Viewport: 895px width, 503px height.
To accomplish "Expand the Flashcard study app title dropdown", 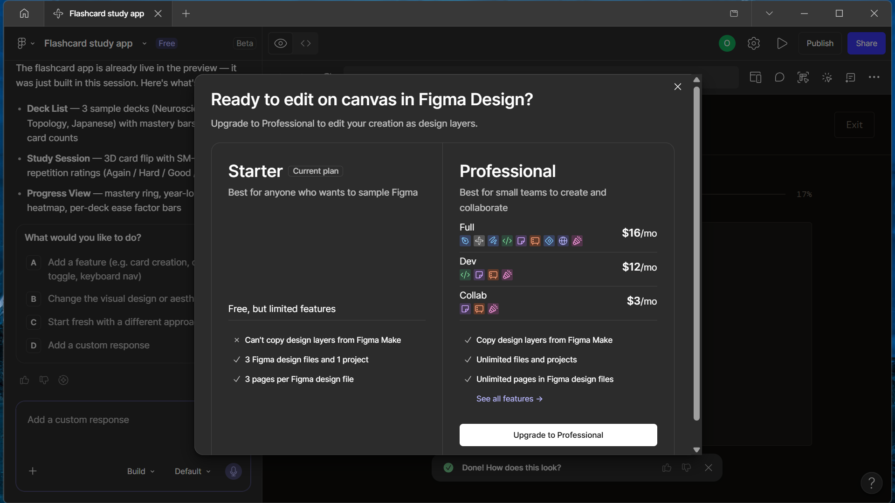I will coord(144,43).
